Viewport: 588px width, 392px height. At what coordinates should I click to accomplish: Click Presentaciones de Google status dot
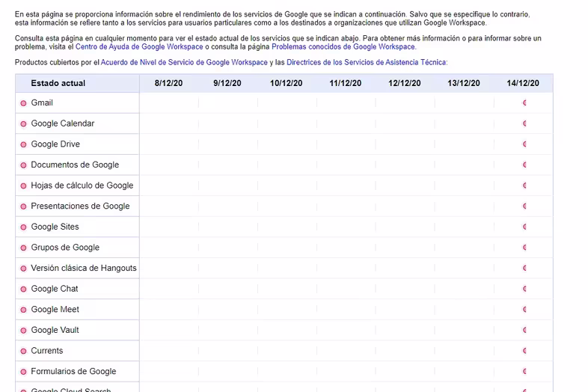[x=23, y=206]
